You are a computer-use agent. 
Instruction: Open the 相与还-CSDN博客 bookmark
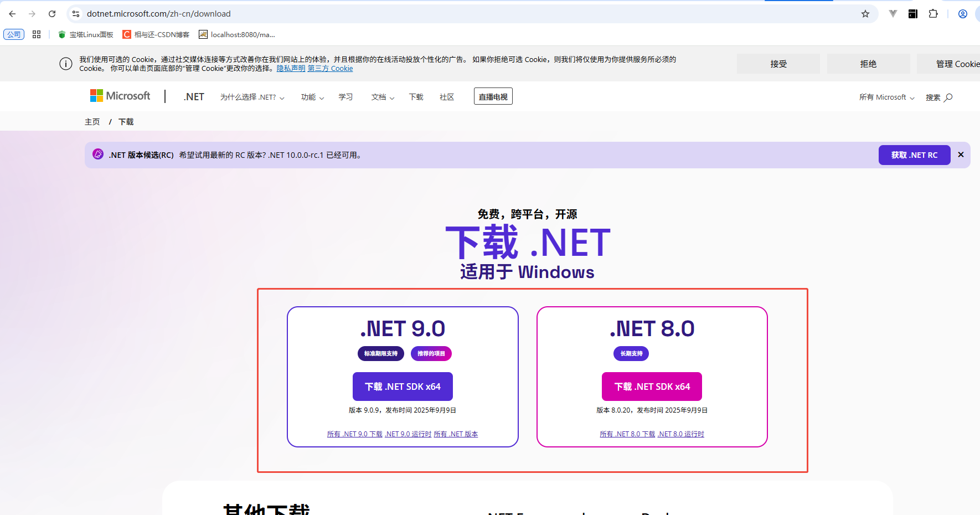pos(156,34)
